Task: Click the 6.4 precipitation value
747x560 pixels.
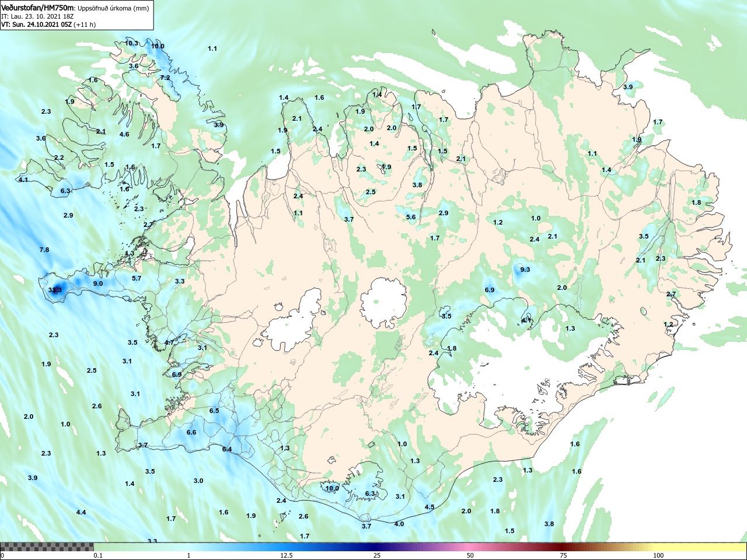Action: pyautogui.click(x=227, y=449)
